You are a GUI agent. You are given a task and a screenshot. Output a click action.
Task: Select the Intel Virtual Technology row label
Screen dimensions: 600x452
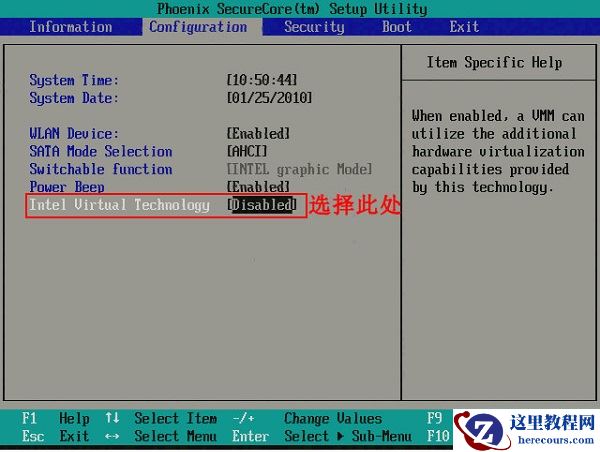click(x=119, y=205)
